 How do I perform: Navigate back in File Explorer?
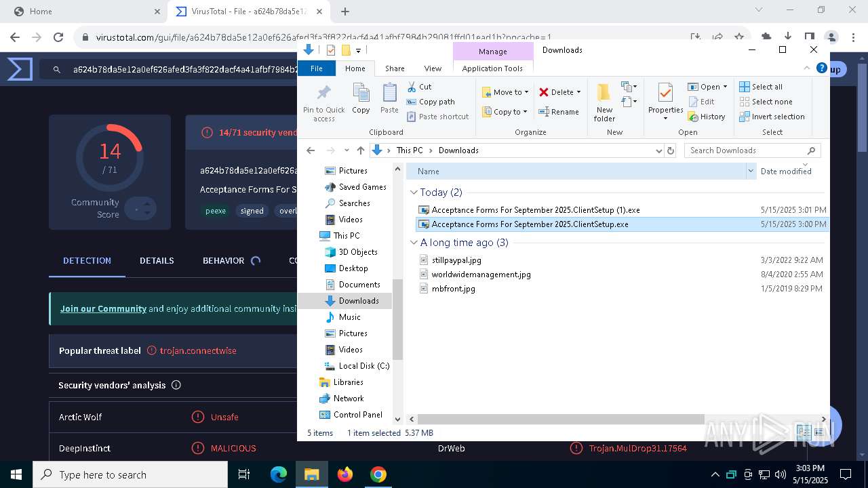tap(311, 150)
